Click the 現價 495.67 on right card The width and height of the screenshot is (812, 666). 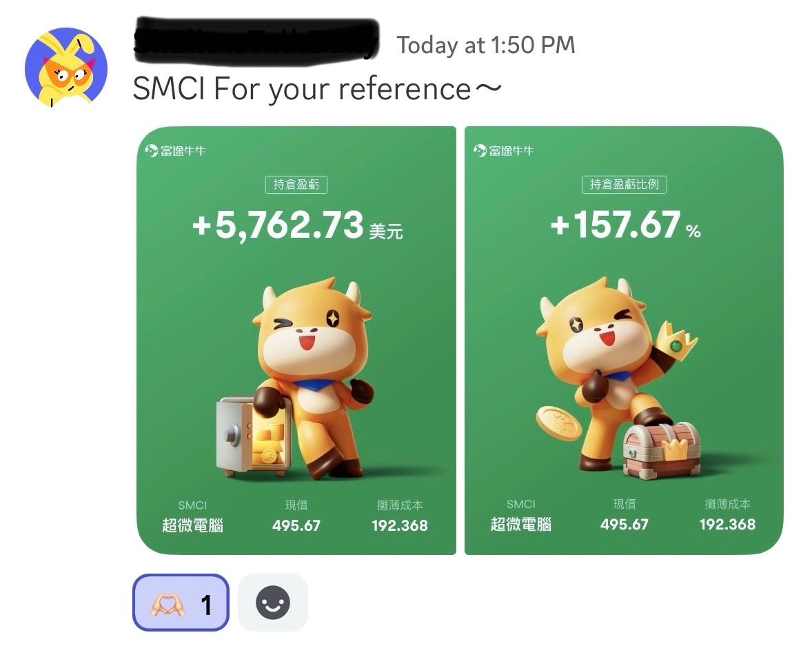pos(624,515)
